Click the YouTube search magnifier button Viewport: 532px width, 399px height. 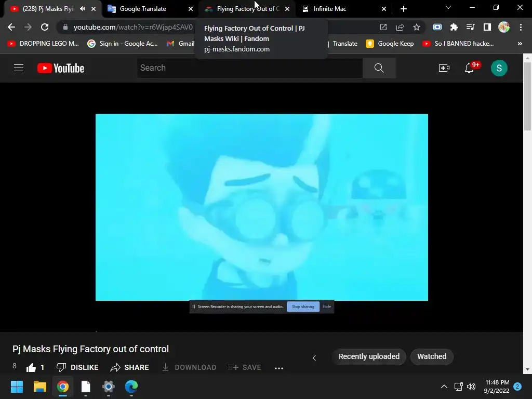point(379,68)
